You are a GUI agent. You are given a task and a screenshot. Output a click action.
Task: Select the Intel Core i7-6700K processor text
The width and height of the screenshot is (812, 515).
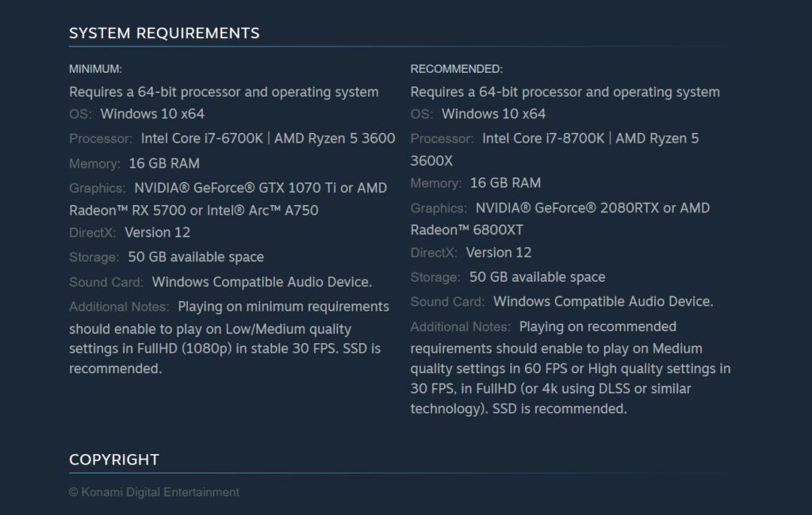[205, 138]
